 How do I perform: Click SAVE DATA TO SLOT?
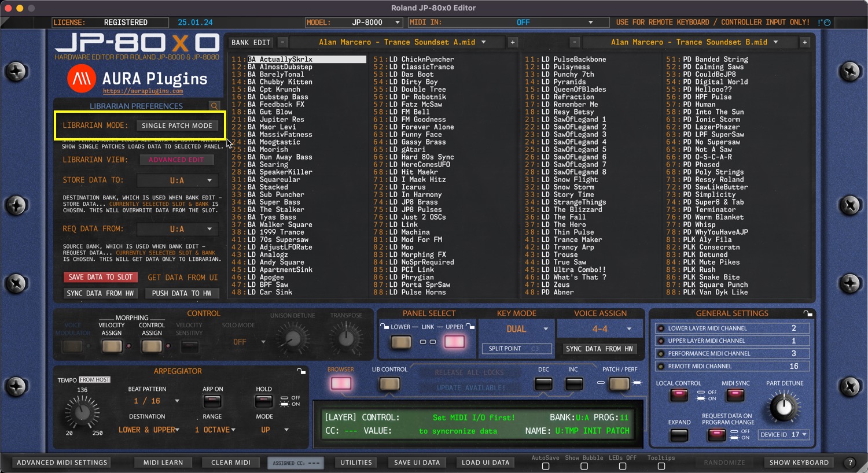[x=100, y=277]
